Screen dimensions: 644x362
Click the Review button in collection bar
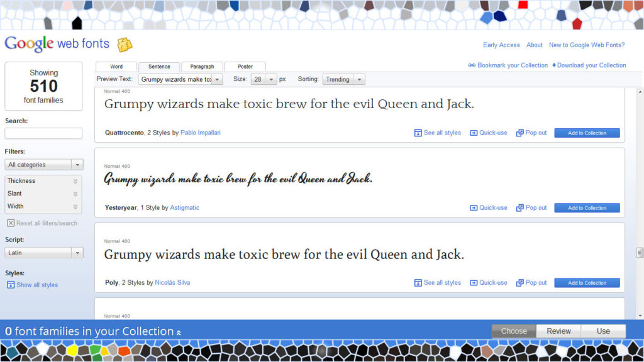coord(558,331)
